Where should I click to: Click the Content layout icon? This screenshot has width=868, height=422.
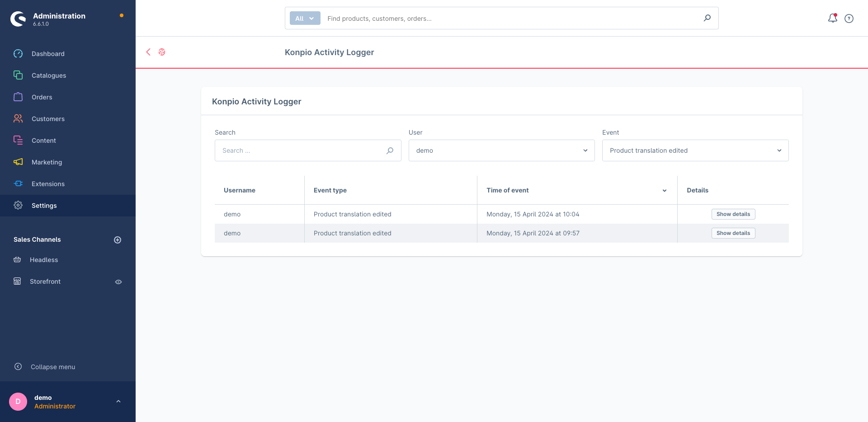coord(18,140)
